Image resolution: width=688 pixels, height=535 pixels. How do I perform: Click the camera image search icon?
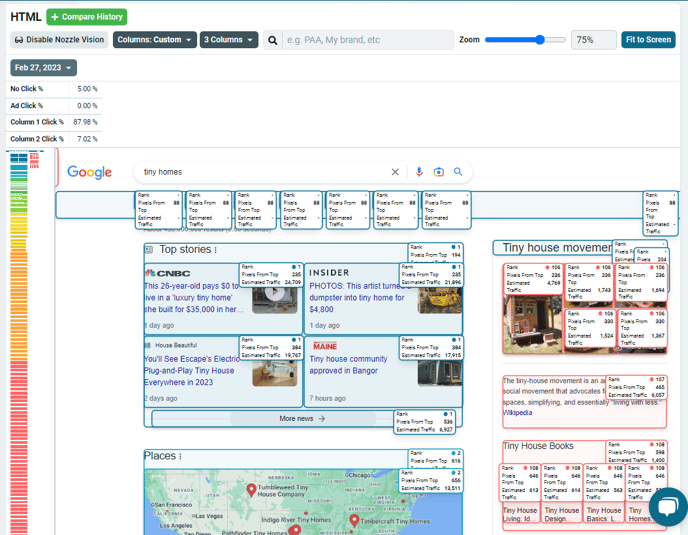(438, 172)
